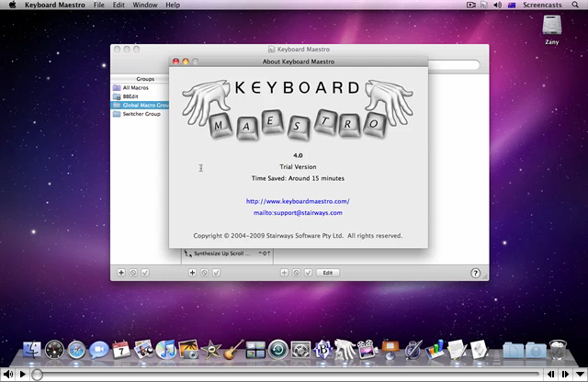Launch Numbers bar chart icon in Dock
The width and height of the screenshot is (588, 382).
[x=435, y=349]
